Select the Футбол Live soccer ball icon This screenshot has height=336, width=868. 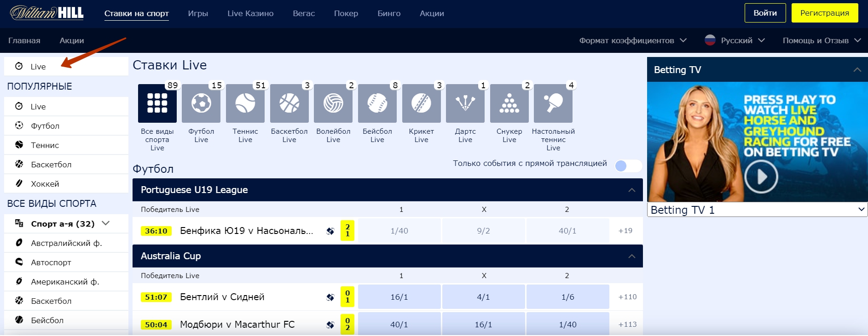[201, 103]
